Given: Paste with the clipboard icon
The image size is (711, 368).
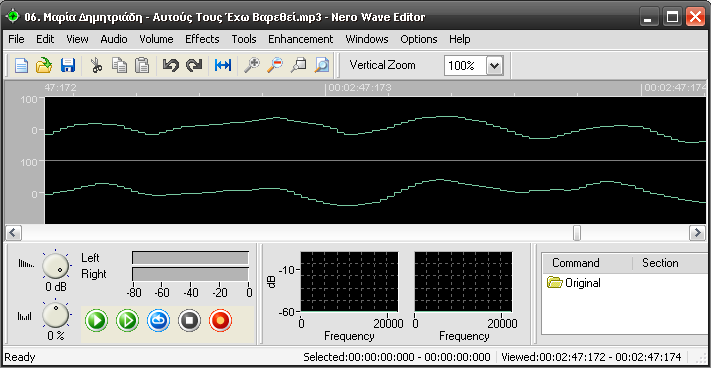Looking at the screenshot, I should click(142, 66).
